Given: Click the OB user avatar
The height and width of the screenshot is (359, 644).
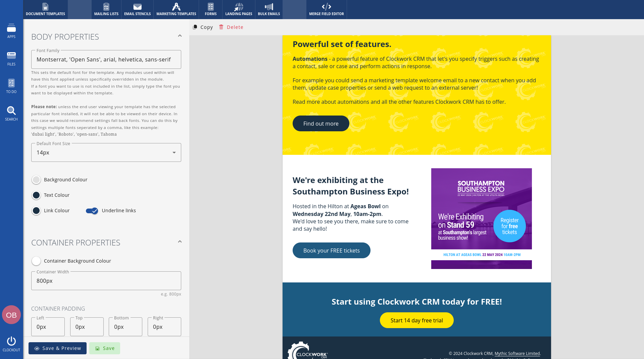Looking at the screenshot, I should pyautogui.click(x=11, y=315).
